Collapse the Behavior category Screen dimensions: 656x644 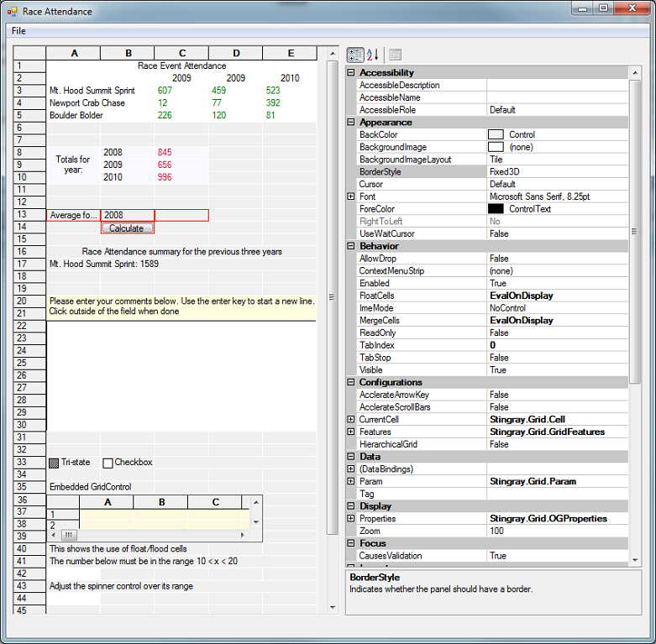tap(351, 246)
